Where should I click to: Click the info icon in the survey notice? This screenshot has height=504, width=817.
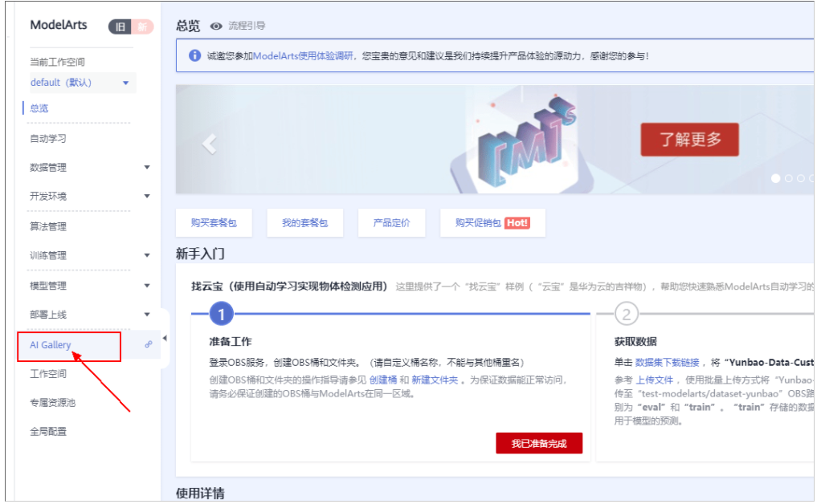point(194,55)
